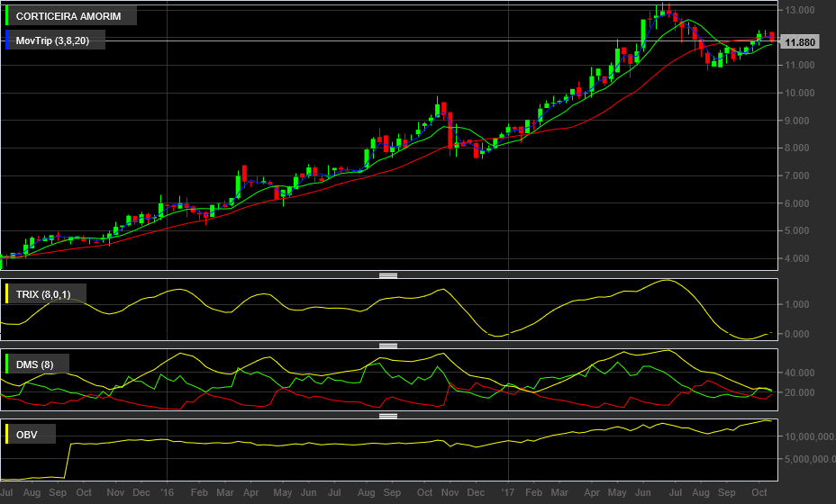Open the TRIX (8,0,1) indicator label

tap(43, 294)
